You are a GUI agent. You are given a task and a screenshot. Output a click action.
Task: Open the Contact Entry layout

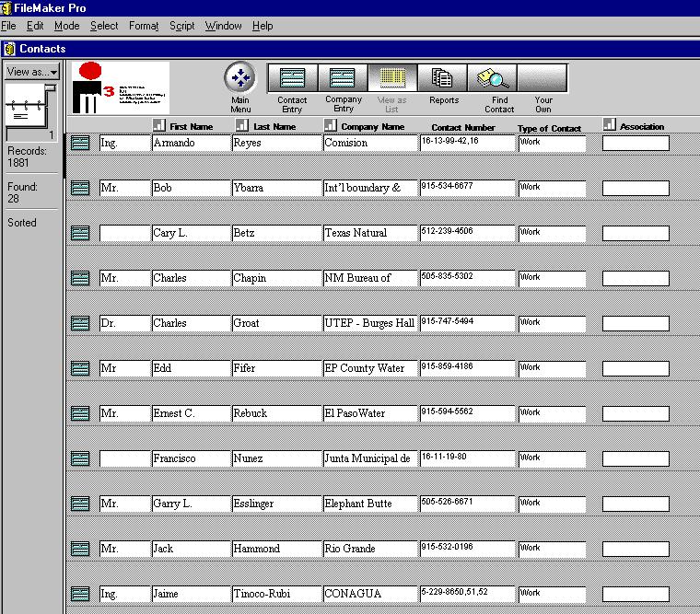pyautogui.click(x=292, y=78)
